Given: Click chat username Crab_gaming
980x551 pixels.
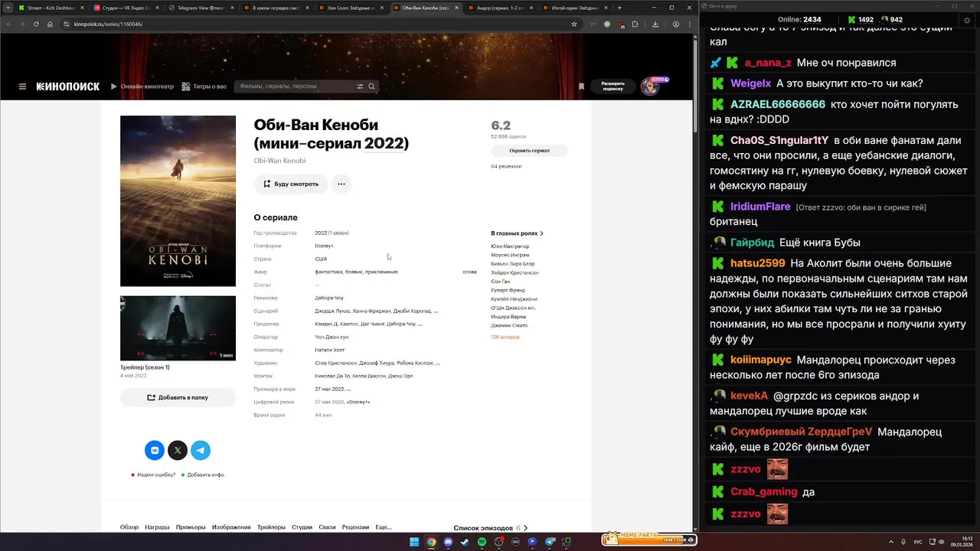Looking at the screenshot, I should 764,492.
